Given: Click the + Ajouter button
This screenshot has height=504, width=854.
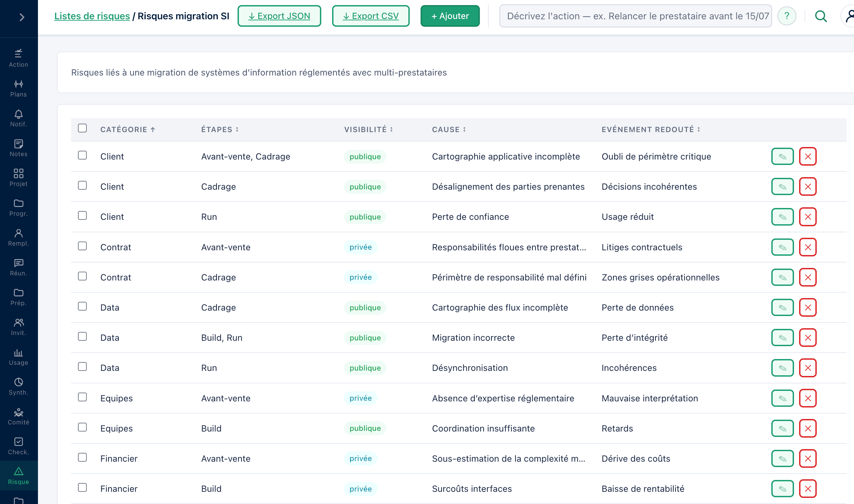Looking at the screenshot, I should tap(450, 16).
